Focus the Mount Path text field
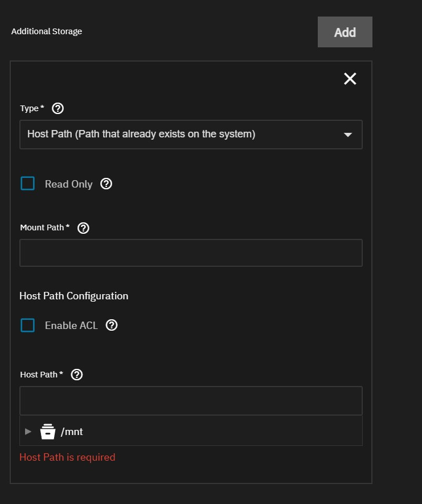This screenshot has height=504, width=422. [x=191, y=253]
